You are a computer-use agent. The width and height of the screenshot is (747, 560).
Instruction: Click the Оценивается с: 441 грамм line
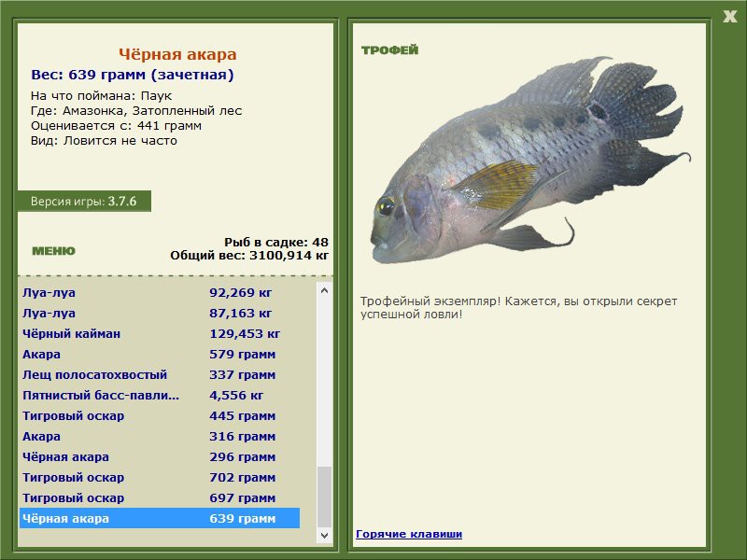[116, 126]
